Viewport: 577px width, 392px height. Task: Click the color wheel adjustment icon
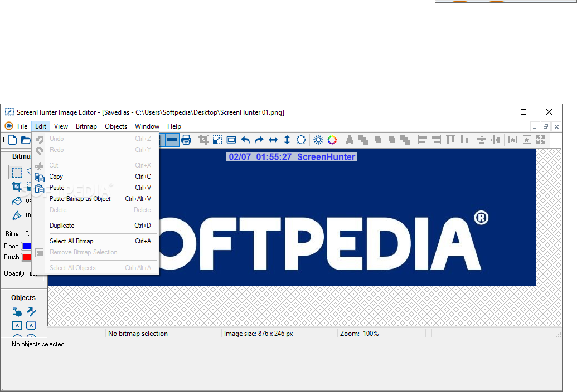coord(332,140)
